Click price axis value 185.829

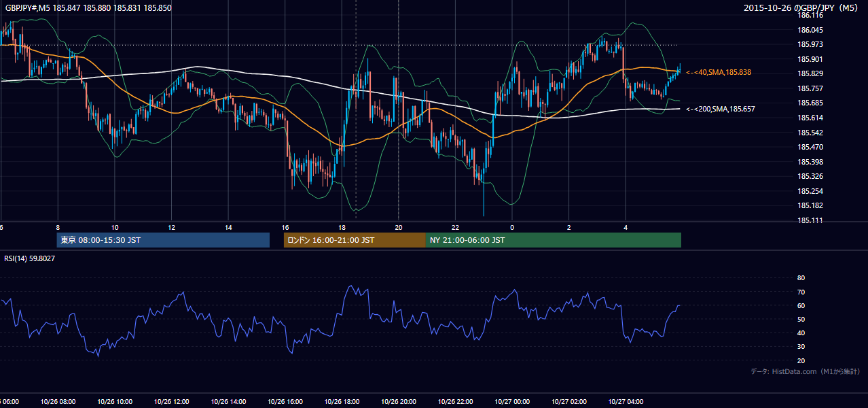click(810, 73)
